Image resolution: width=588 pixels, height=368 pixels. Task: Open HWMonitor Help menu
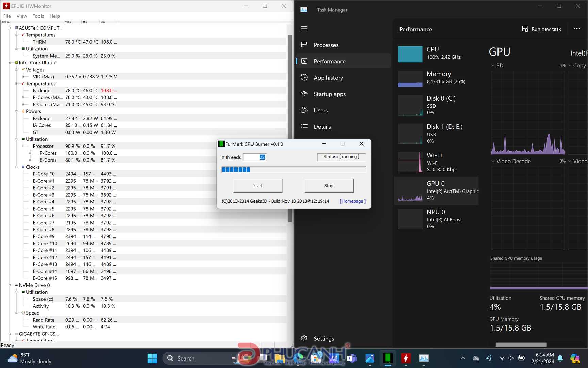coord(54,16)
